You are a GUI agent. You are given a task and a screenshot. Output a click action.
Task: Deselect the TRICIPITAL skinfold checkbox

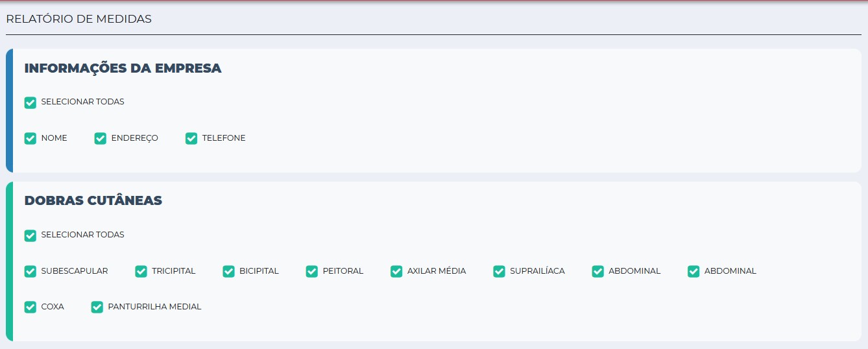coord(141,271)
